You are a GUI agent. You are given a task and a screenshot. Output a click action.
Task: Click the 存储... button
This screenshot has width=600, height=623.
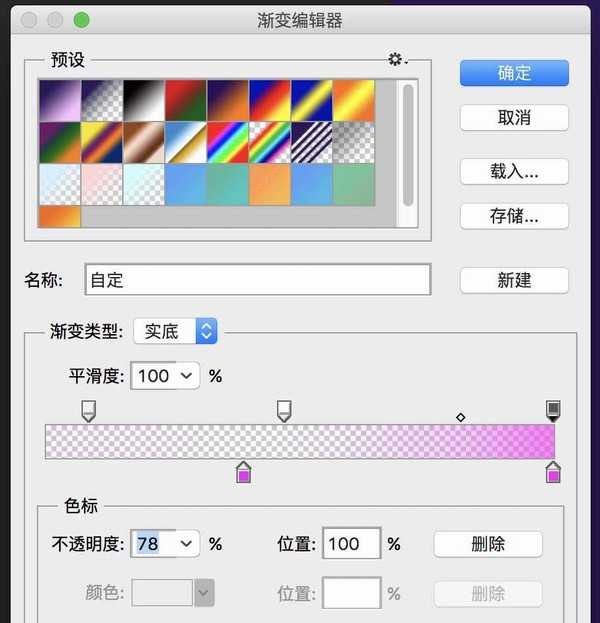(x=514, y=216)
